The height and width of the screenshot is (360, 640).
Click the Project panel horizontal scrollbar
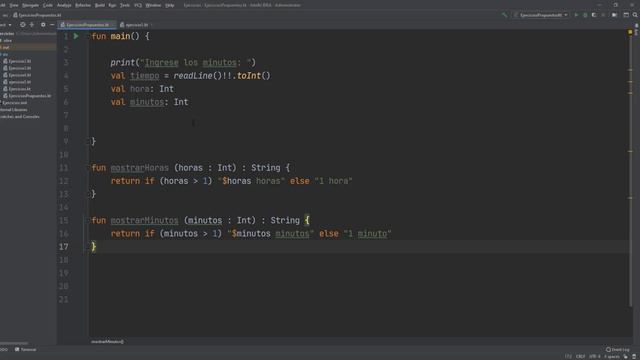[14, 343]
